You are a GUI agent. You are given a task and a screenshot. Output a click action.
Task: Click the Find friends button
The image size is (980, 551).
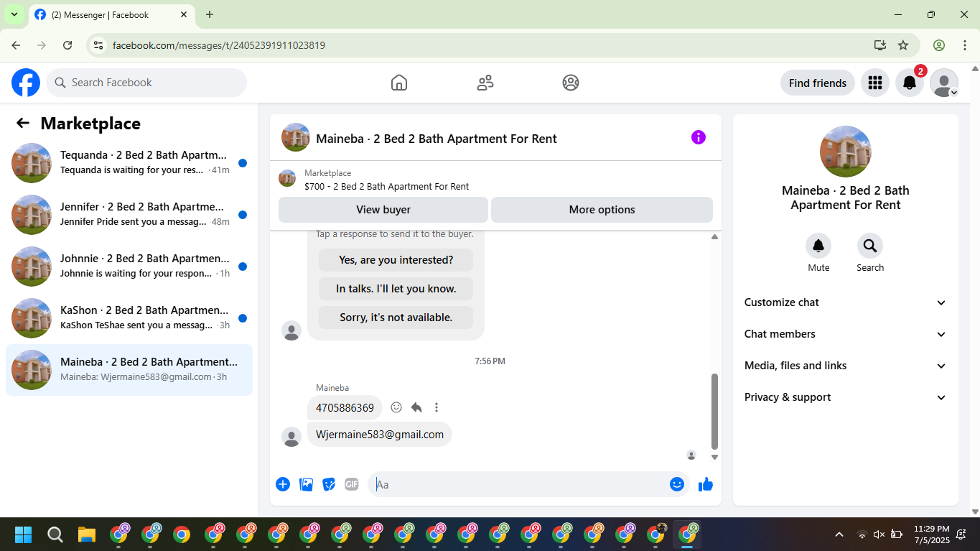(818, 83)
